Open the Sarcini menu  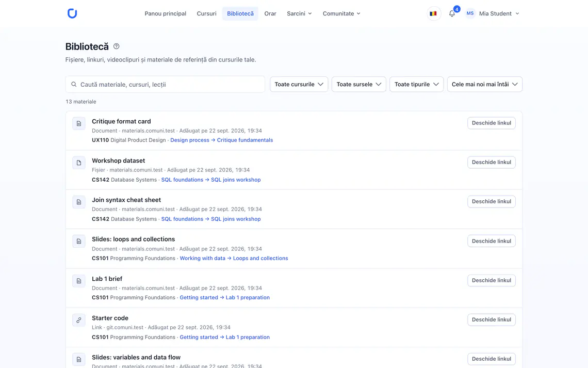(299, 13)
